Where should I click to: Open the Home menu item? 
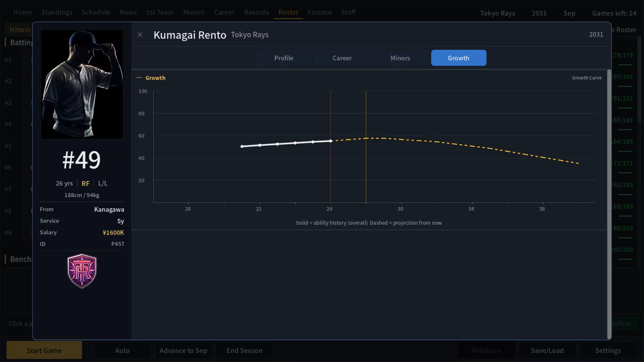pos(22,12)
